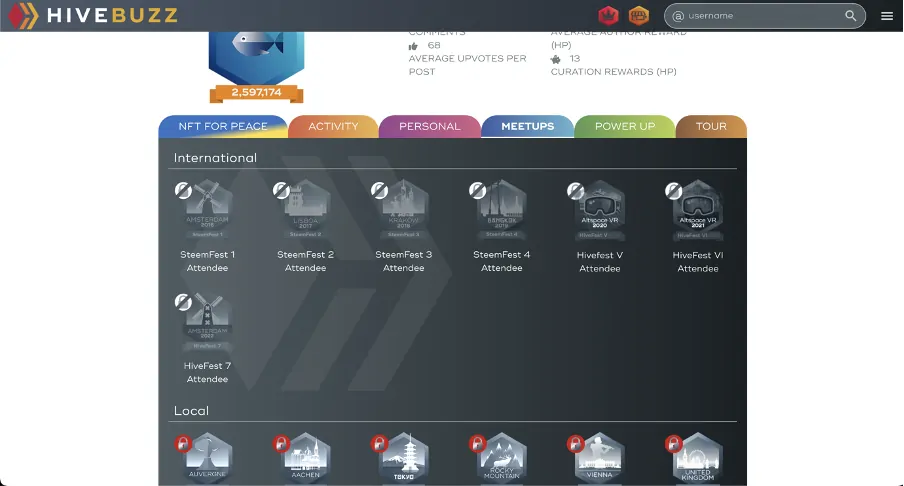Click the thumbs-up upvotes icon

click(413, 46)
